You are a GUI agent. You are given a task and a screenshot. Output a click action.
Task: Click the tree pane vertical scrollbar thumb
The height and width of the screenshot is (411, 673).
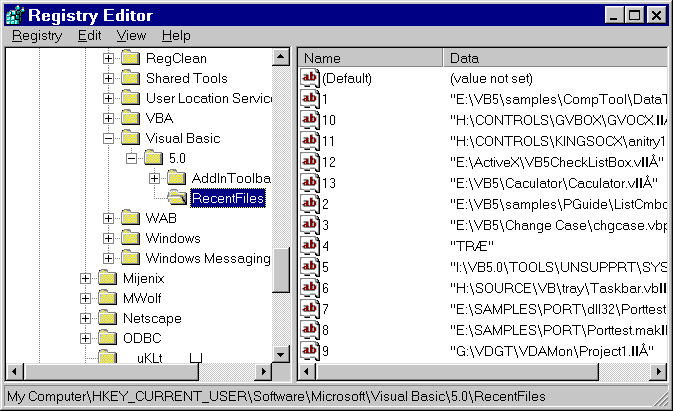coord(281,270)
